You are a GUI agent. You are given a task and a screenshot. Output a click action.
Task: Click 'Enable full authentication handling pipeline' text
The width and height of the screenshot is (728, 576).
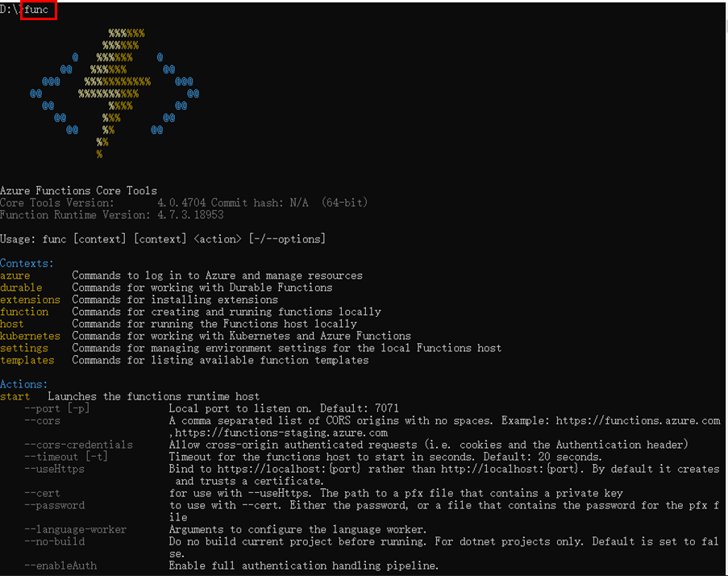click(304, 566)
